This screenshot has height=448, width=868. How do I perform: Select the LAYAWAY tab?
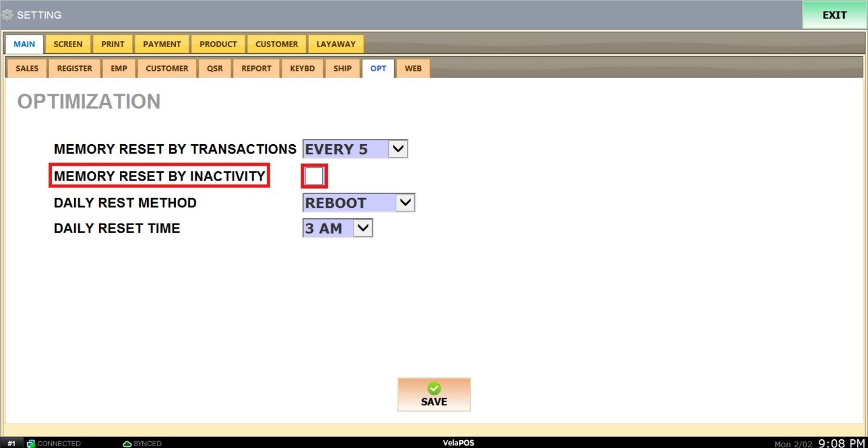click(x=336, y=44)
